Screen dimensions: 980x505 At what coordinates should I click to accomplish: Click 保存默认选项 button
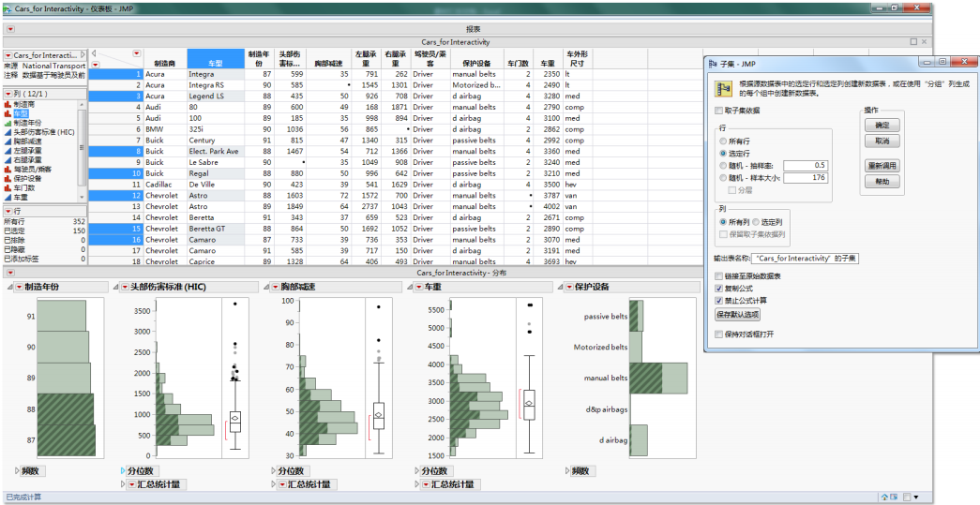point(737,315)
